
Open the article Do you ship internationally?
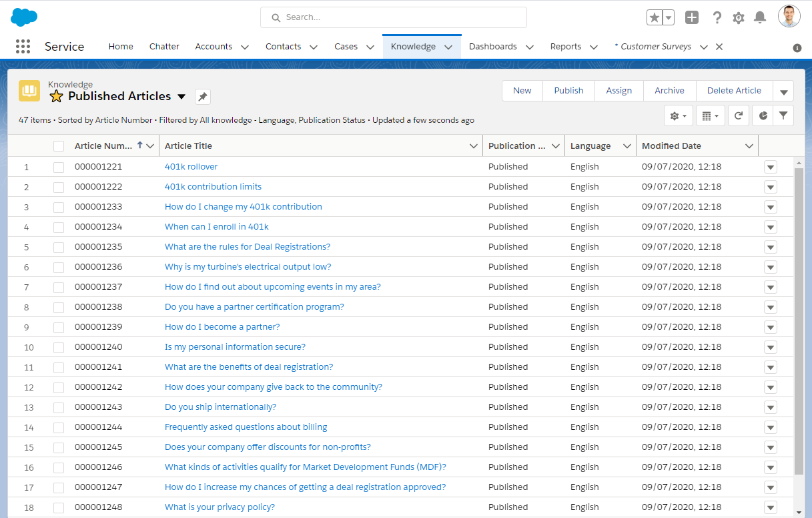pos(220,407)
